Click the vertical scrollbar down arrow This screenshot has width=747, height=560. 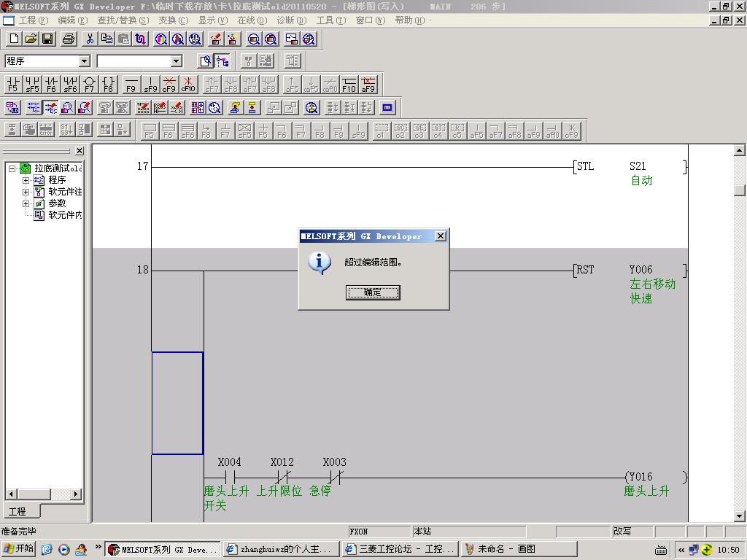click(740, 516)
